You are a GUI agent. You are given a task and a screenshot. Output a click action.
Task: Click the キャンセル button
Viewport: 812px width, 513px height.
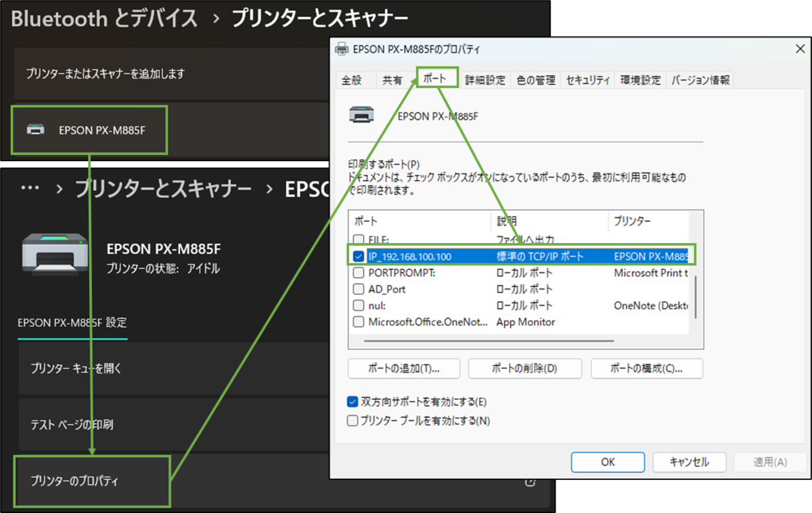pyautogui.click(x=690, y=462)
